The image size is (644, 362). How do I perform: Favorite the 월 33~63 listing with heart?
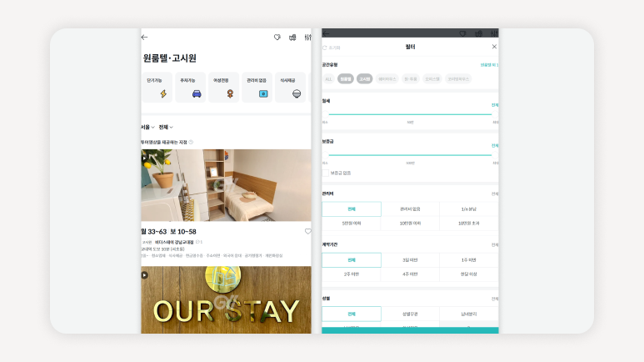point(307,232)
